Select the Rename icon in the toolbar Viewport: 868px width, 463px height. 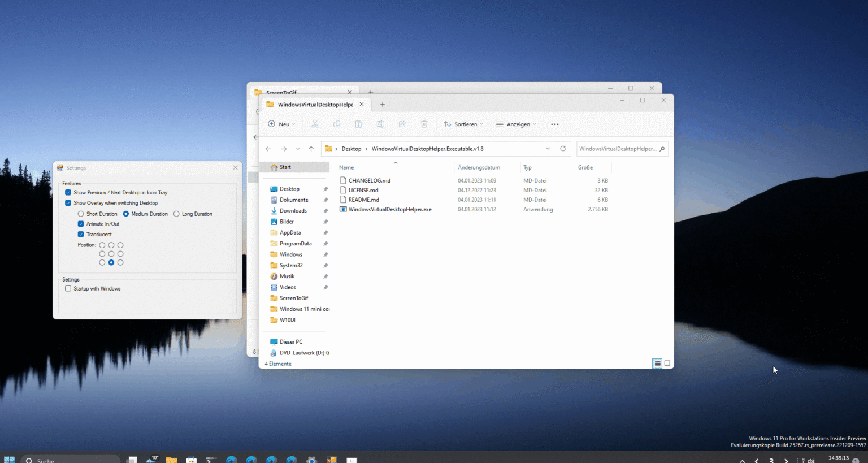click(x=380, y=124)
